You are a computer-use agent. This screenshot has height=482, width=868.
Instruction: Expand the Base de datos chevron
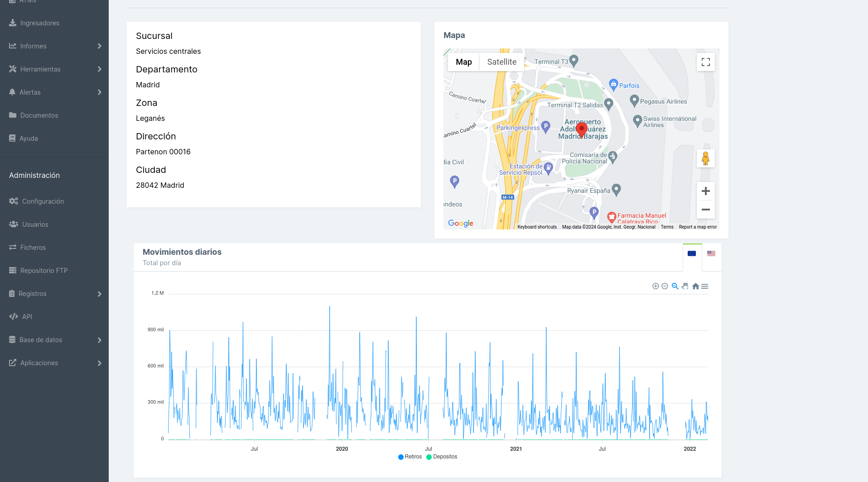[100, 340]
